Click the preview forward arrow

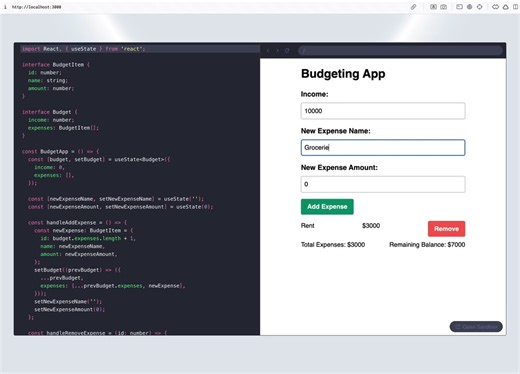[x=277, y=50]
